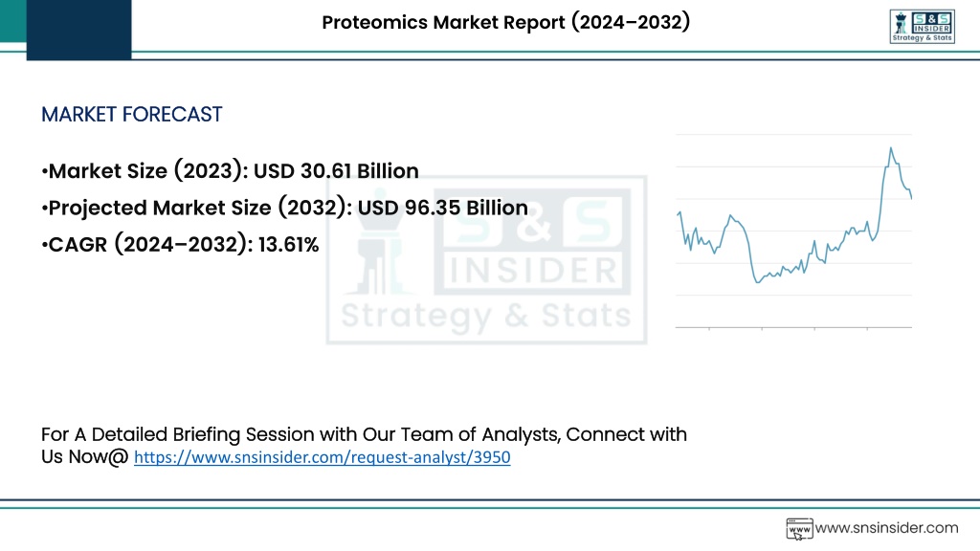
Task: Click the line chart graphic
Action: pos(793,231)
